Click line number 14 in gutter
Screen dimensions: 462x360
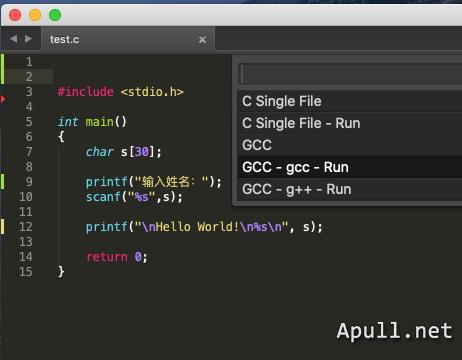point(26,257)
